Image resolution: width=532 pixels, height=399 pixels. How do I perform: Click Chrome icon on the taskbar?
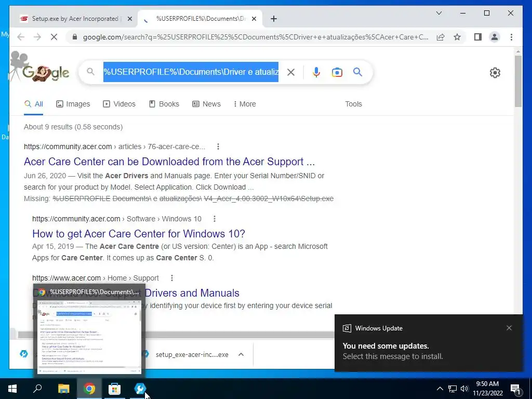point(89,389)
